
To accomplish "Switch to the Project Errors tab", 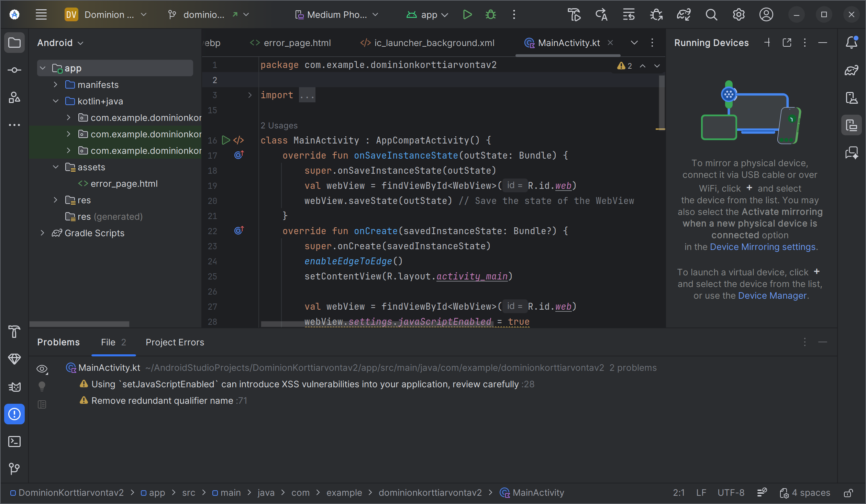I will [175, 342].
